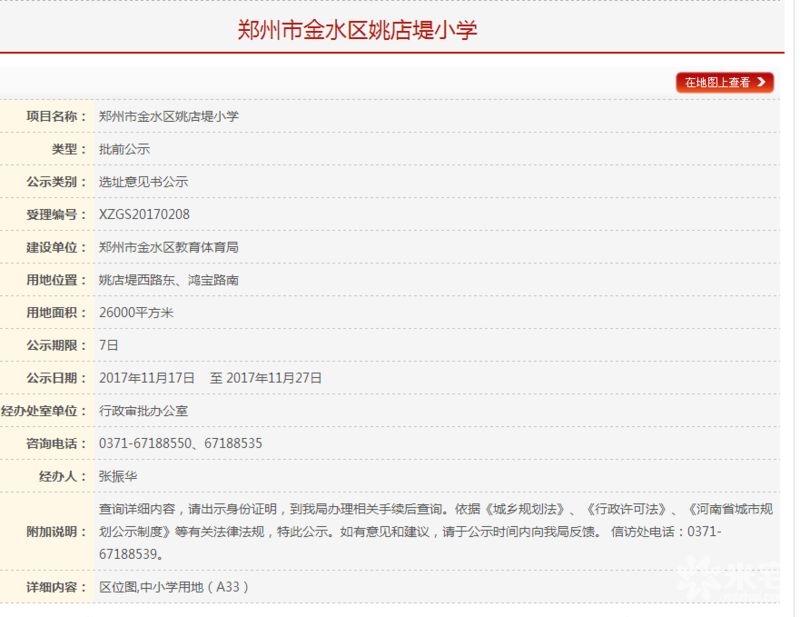Viewport: 800px width, 617px height.
Task: Select the 选址意见书公示 value
Action: pyautogui.click(x=143, y=182)
